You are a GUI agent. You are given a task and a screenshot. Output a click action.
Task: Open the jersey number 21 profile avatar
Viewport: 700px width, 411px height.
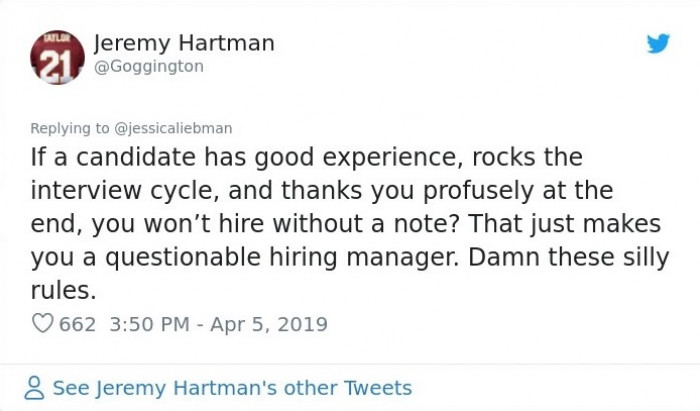[x=57, y=57]
